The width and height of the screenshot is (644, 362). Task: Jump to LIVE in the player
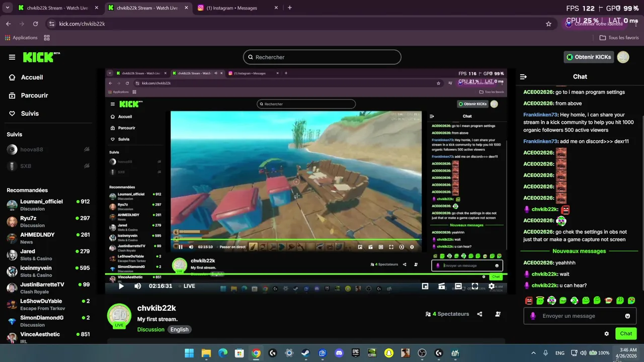(x=189, y=286)
